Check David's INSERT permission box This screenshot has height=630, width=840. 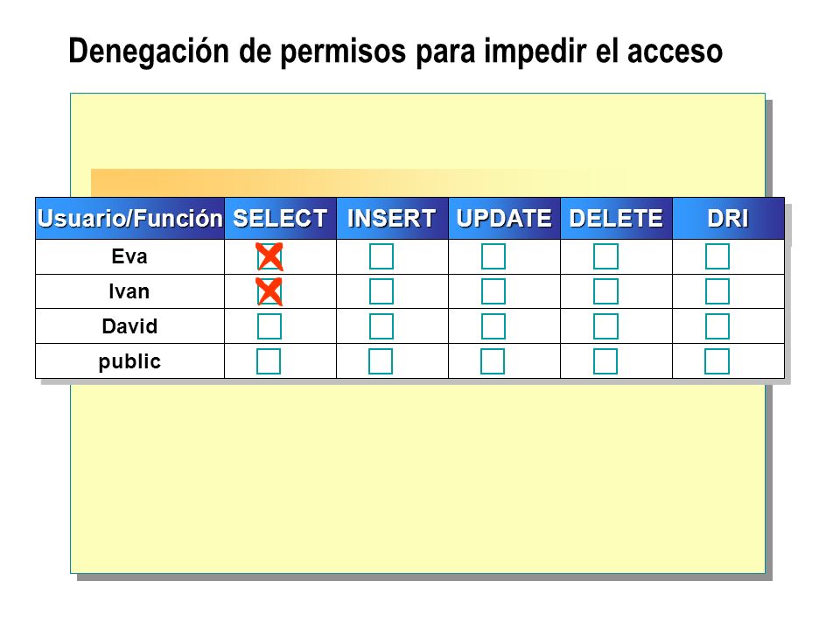click(381, 326)
